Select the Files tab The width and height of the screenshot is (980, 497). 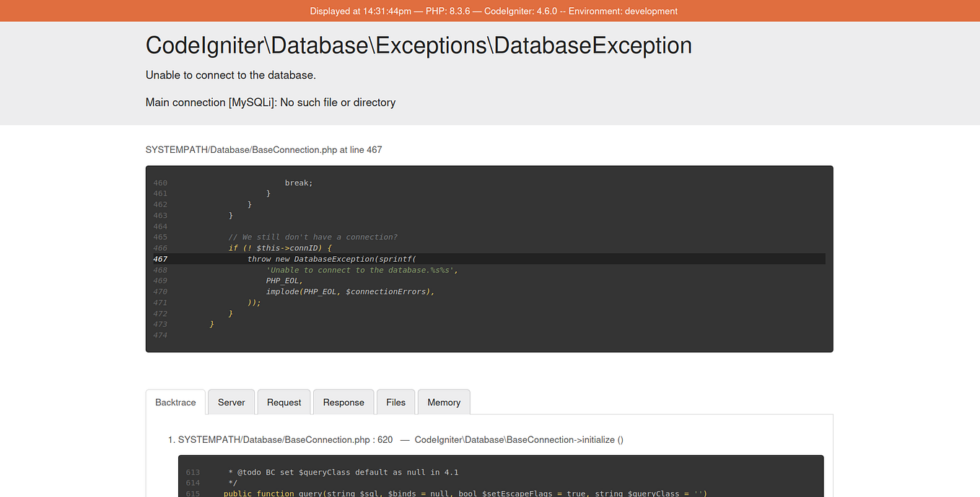click(x=395, y=402)
